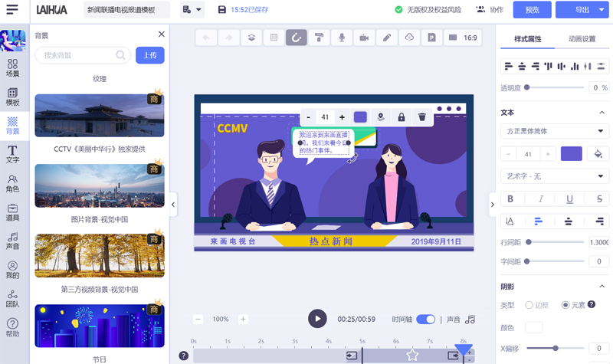
Task: Click the undo arrow in toolbar
Action: click(x=206, y=38)
